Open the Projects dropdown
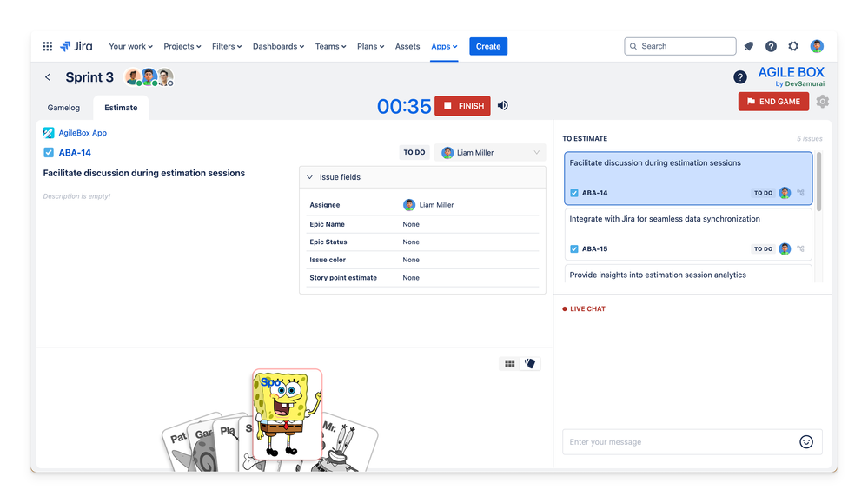The height and width of the screenshot is (503, 868). pyautogui.click(x=182, y=47)
